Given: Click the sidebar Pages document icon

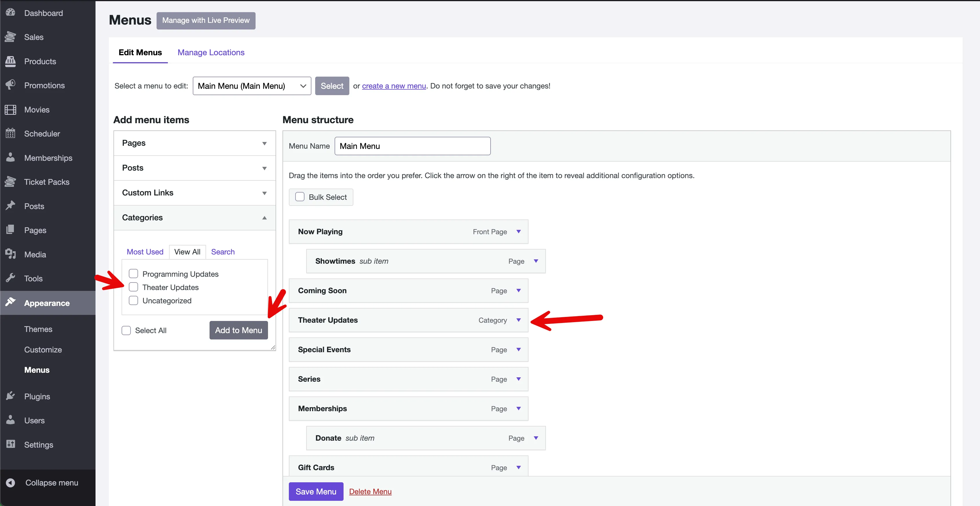Looking at the screenshot, I should point(11,230).
